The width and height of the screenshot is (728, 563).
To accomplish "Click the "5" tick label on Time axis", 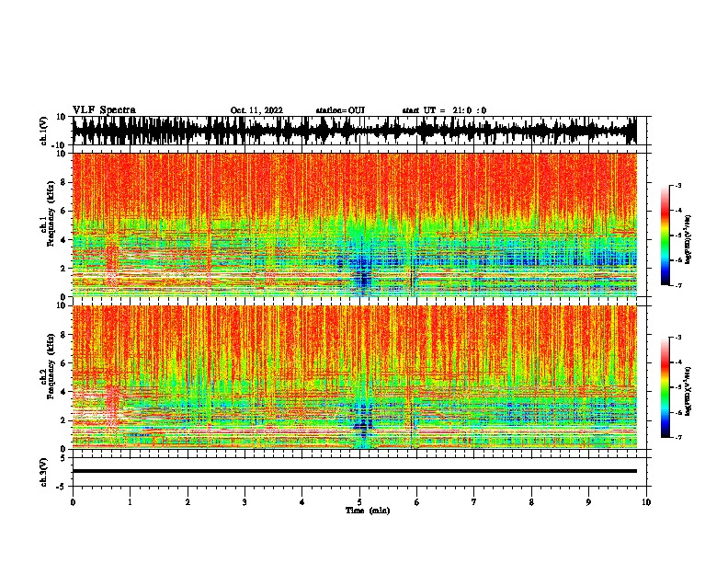I will point(359,502).
